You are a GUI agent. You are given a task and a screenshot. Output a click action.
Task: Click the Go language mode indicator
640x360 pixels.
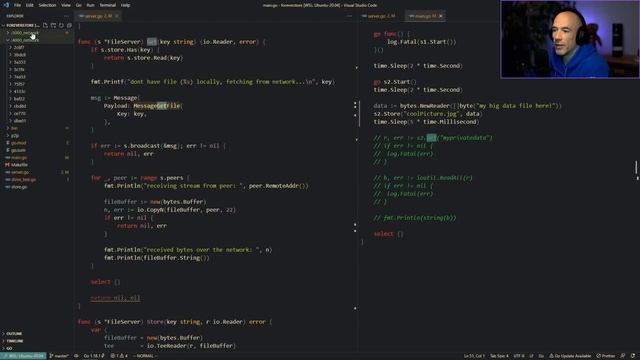tap(541, 356)
